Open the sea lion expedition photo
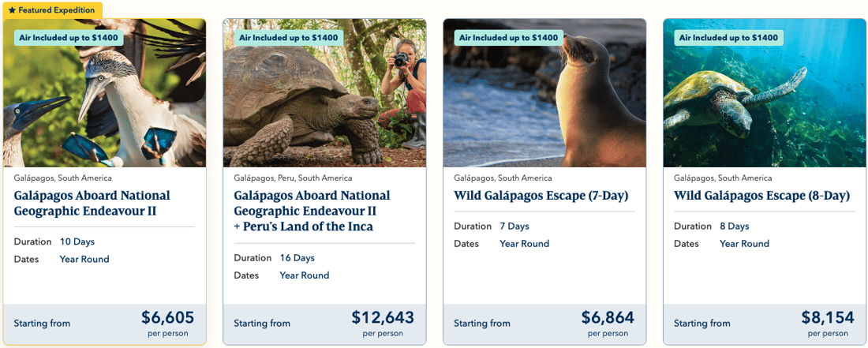This screenshot has height=348, width=868. pyautogui.click(x=544, y=93)
